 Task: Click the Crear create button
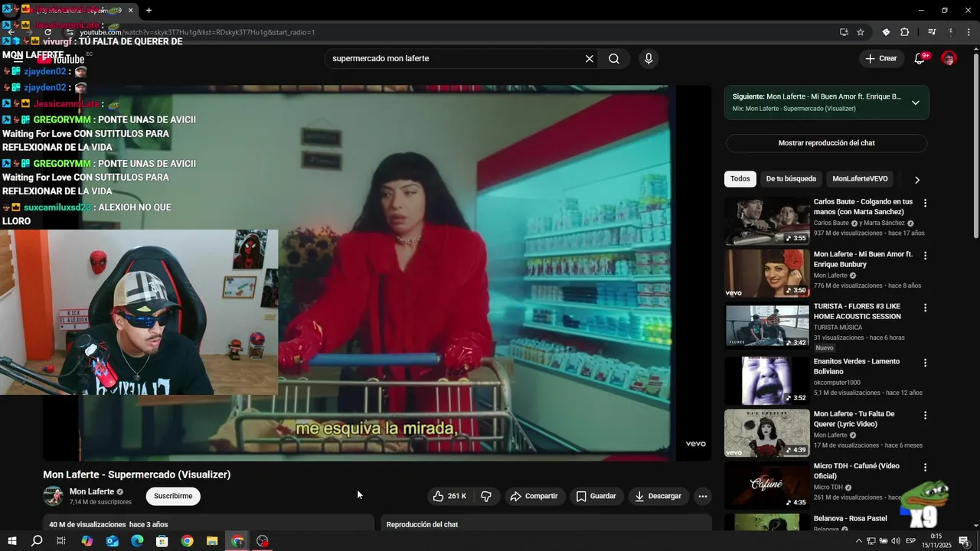point(880,58)
